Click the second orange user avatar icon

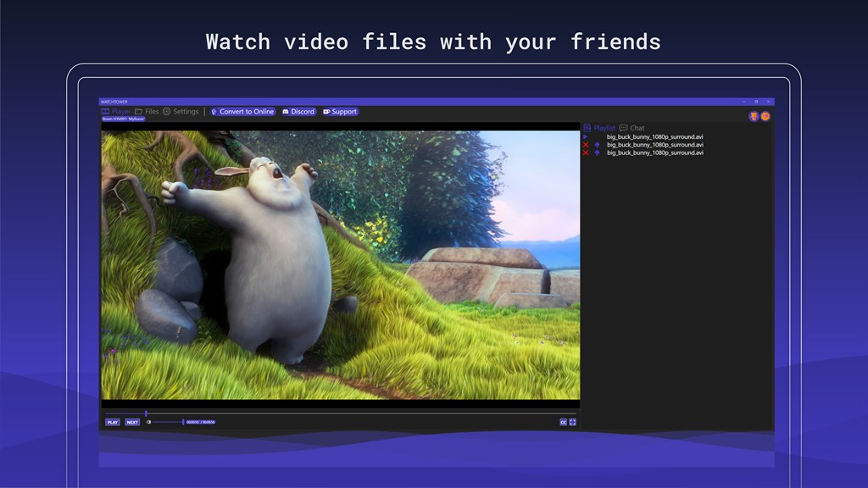pyautogui.click(x=765, y=116)
